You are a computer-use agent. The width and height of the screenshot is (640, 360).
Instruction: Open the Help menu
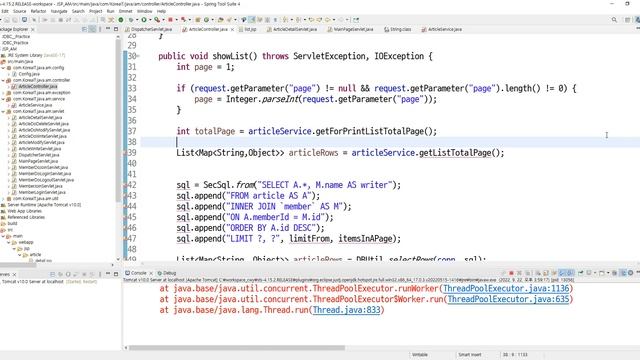161,11
